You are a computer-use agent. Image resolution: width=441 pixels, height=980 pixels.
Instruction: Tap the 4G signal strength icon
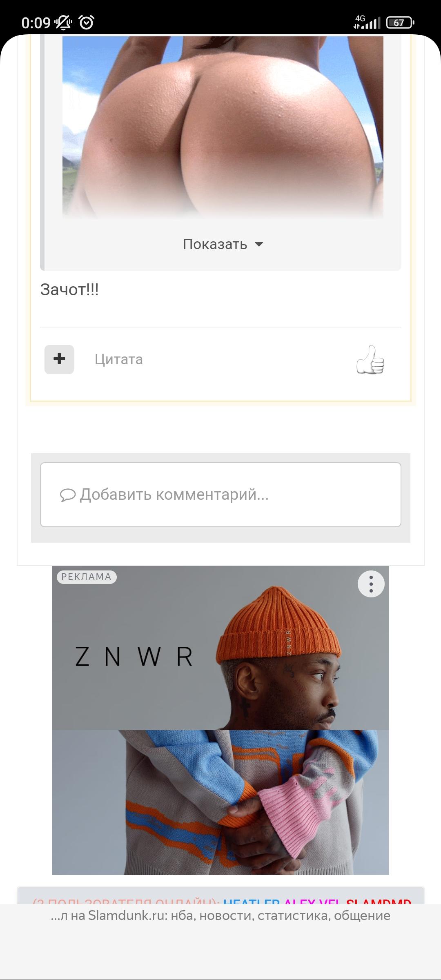click(x=367, y=22)
